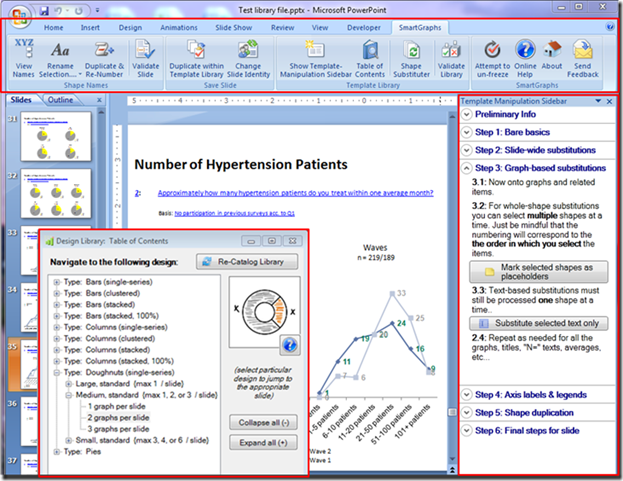Select slide 31 thumbnail
Image resolution: width=623 pixels, height=481 pixels.
56,136
